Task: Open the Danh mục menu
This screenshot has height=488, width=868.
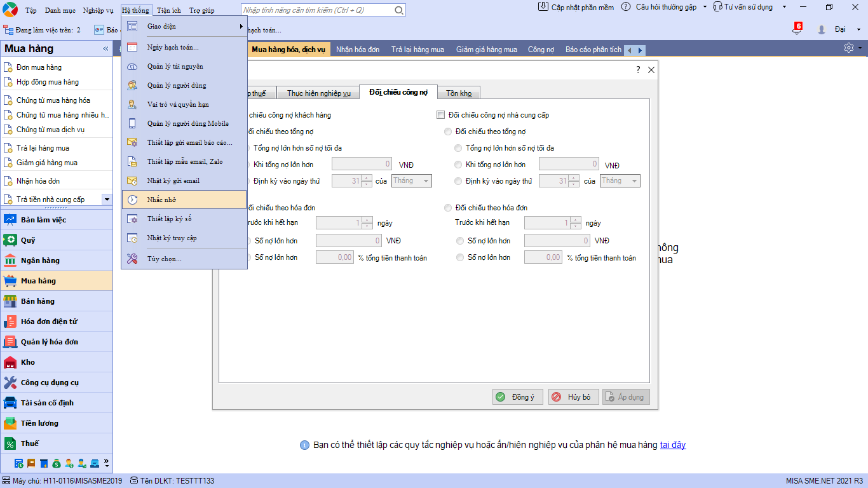Action: pos(60,10)
